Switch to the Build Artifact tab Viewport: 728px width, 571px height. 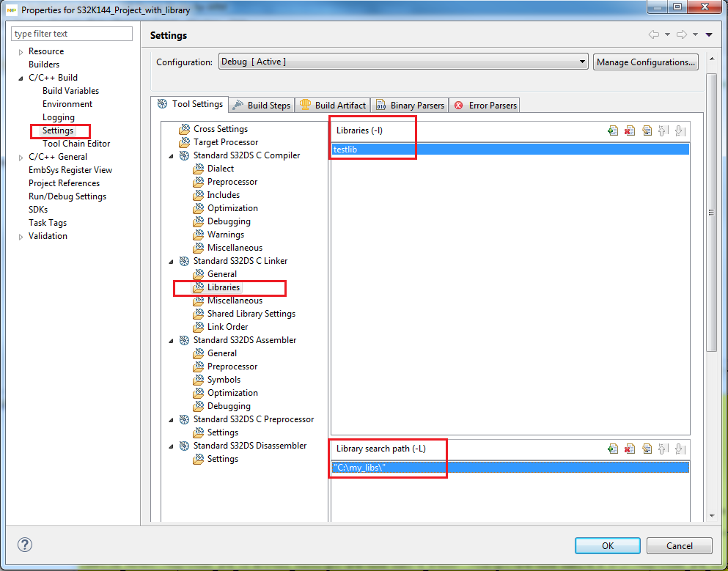[332, 106]
